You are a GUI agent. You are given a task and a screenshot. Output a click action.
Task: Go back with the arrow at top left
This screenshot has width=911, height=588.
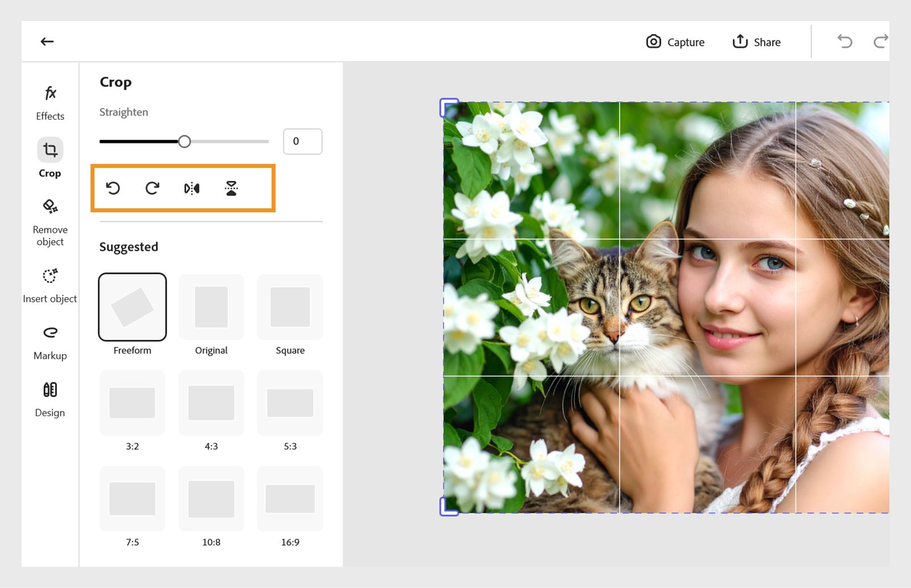pos(47,41)
